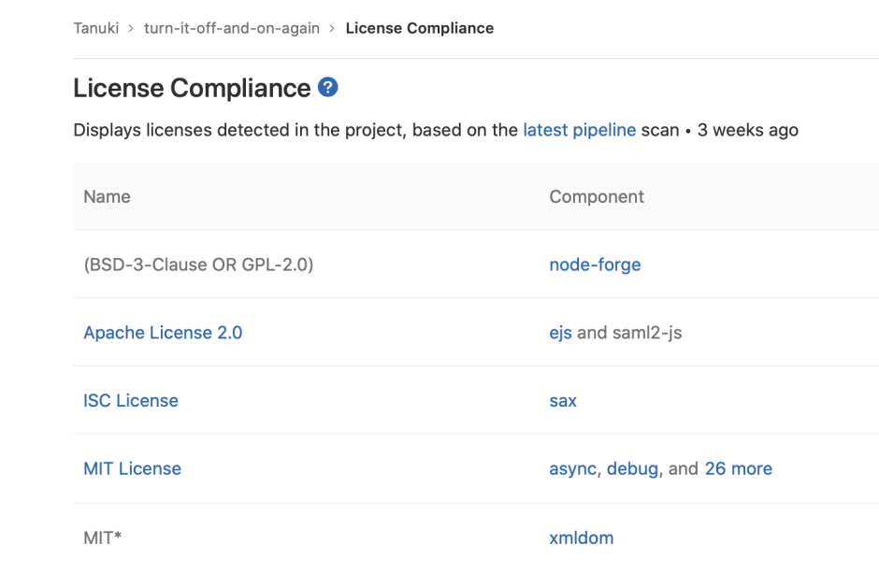879x588 pixels.
Task: Open the ejs component link
Action: [560, 333]
